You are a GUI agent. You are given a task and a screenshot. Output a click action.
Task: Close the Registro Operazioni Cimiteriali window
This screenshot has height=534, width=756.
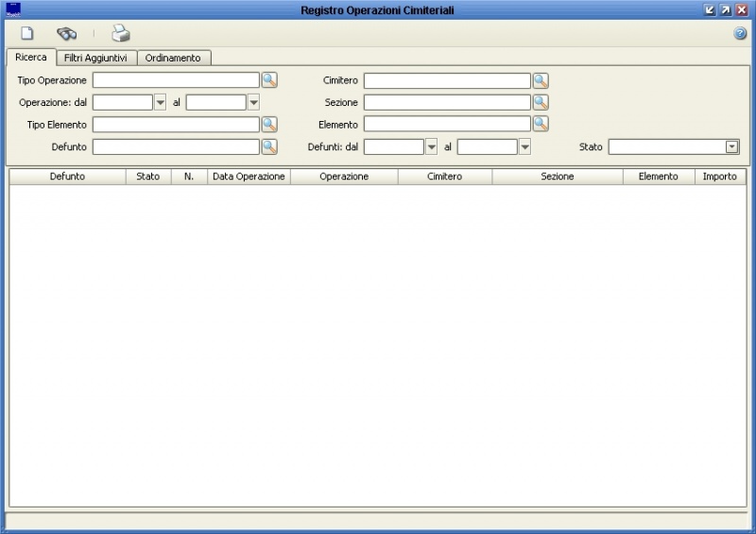(x=742, y=9)
